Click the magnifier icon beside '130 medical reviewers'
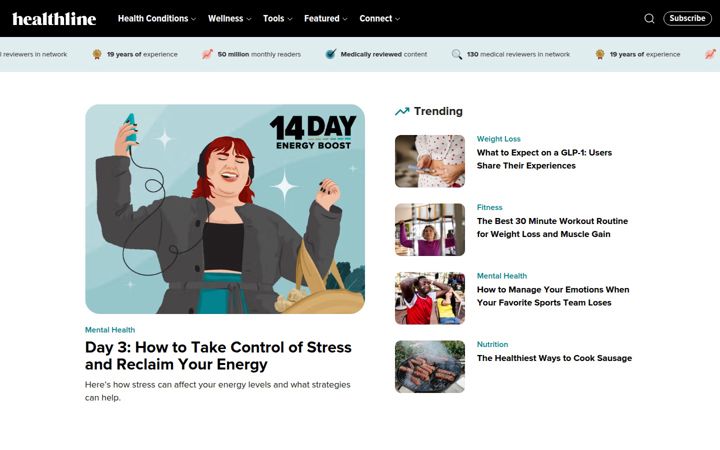Viewport: 720px width, 450px height. tap(457, 54)
